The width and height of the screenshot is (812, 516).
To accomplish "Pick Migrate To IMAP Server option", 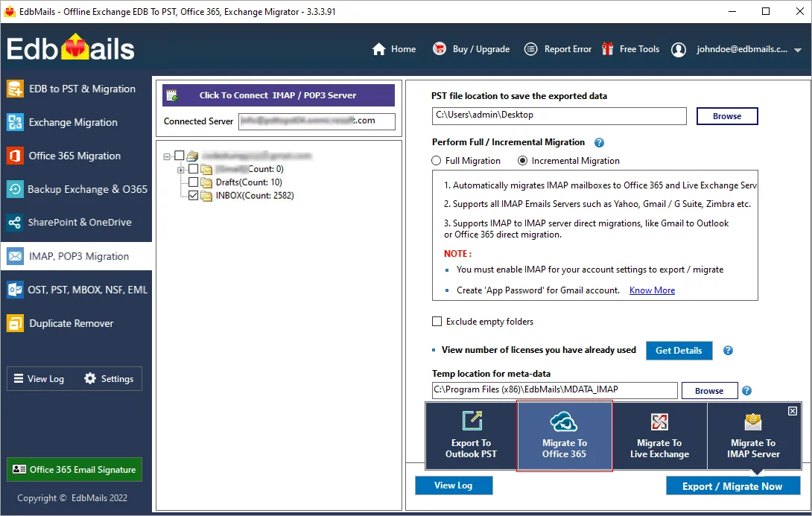I will (x=753, y=436).
